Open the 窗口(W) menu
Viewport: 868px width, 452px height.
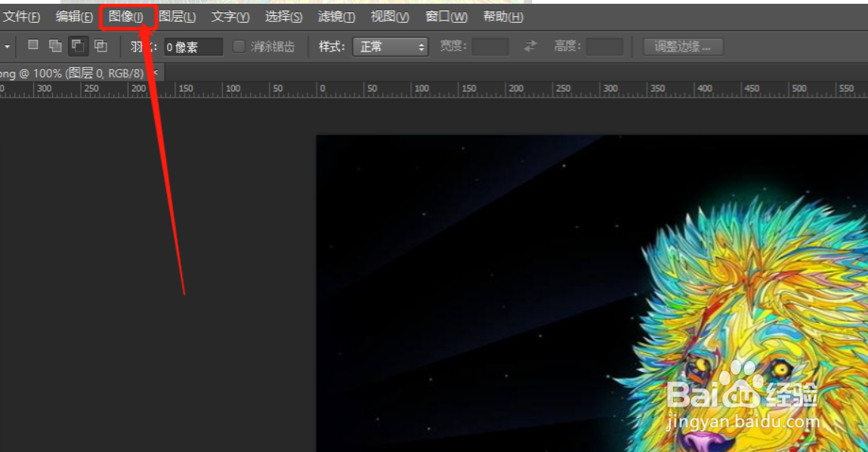[x=446, y=17]
